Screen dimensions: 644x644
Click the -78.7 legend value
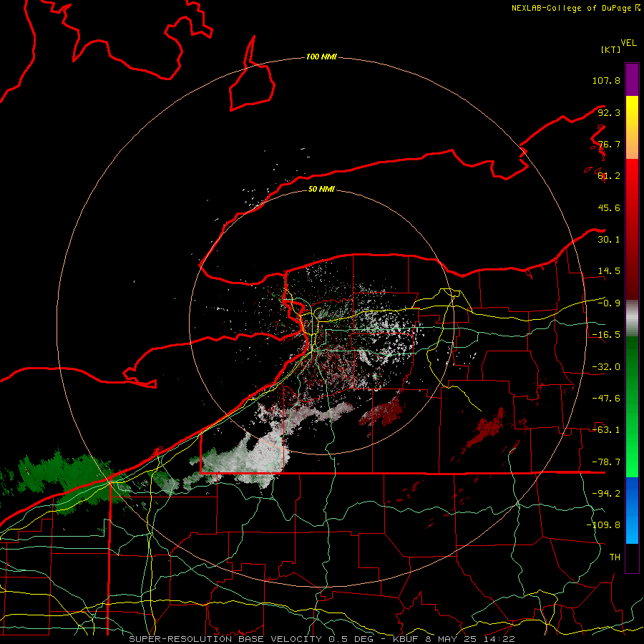606,462
